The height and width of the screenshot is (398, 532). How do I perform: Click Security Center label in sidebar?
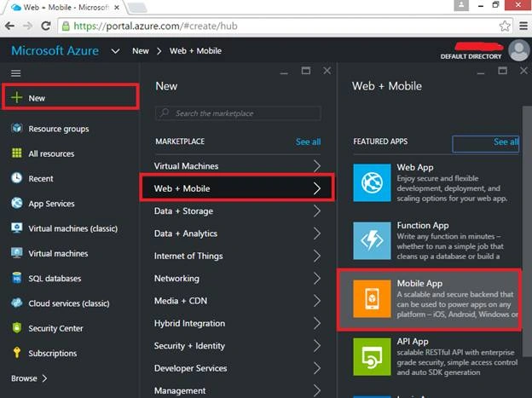click(x=55, y=328)
